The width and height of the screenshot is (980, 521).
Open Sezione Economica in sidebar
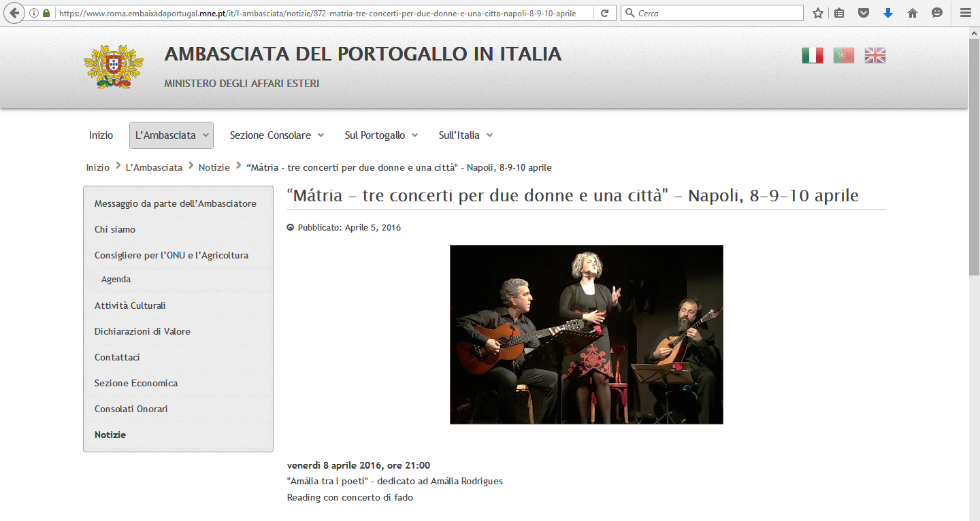136,383
